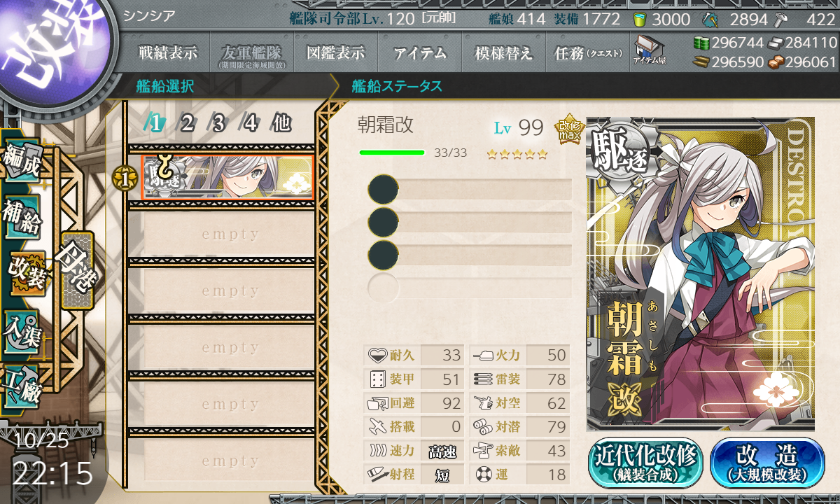The image size is (840, 504).
Task: Select the first empty equipment slot circle
Action: tap(383, 189)
